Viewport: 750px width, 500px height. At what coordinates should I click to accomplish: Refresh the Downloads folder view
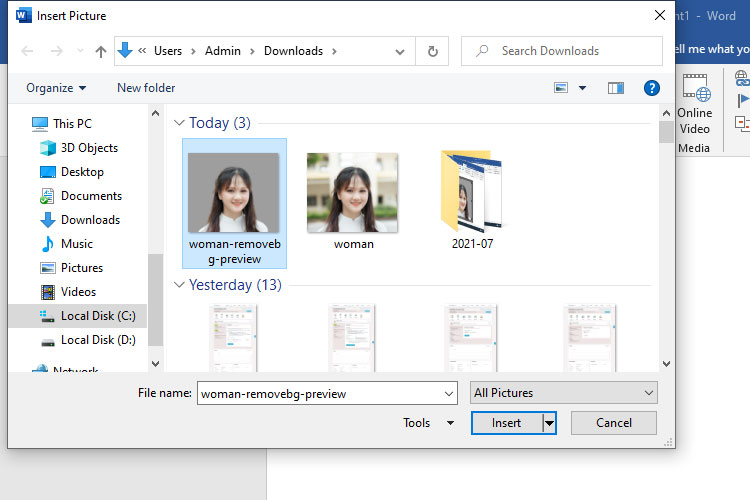[x=432, y=51]
